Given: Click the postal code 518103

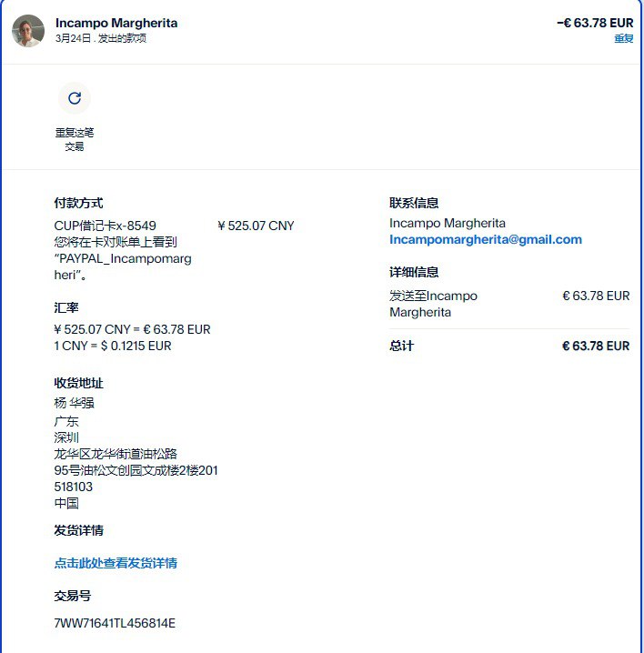Looking at the screenshot, I should point(74,487).
